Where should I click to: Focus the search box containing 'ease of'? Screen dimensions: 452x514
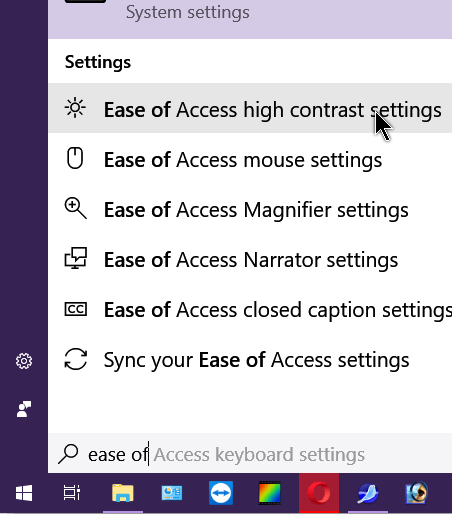click(250, 453)
